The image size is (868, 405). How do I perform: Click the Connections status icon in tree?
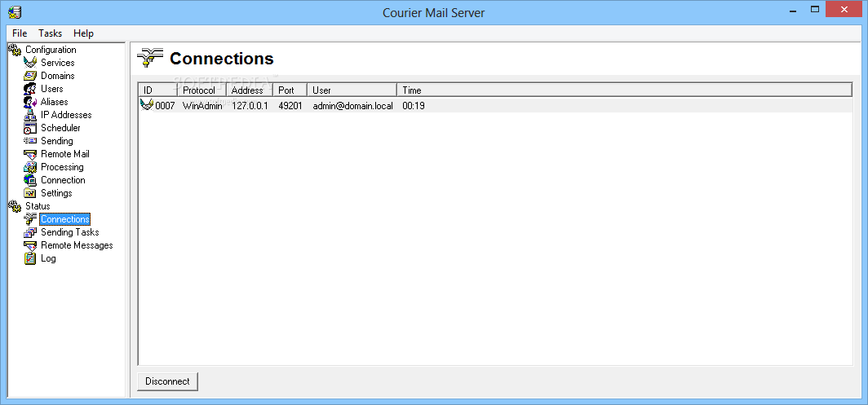pos(30,219)
